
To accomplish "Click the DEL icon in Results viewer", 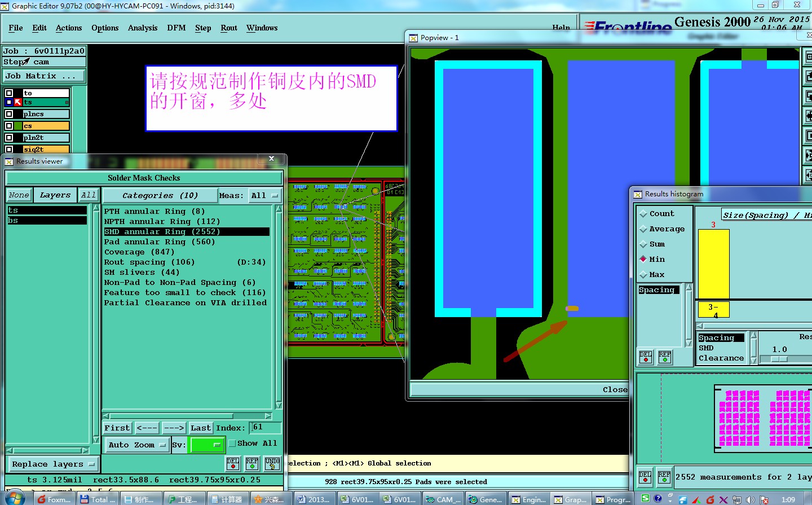I will tap(233, 464).
